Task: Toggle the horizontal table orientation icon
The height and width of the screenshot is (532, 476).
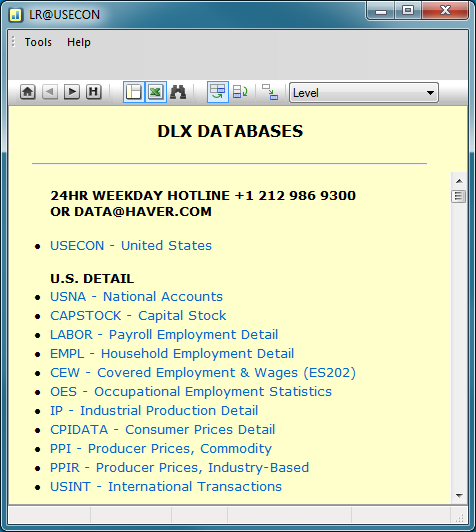Action: pos(217,92)
